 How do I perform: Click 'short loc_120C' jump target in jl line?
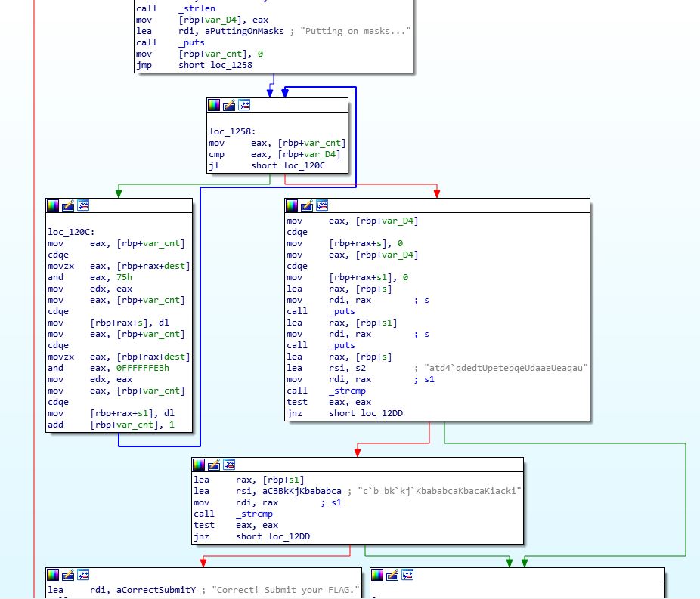point(288,165)
